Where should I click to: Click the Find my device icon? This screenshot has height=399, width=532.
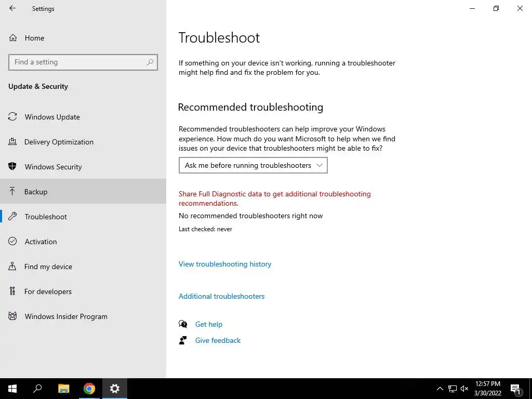12,266
